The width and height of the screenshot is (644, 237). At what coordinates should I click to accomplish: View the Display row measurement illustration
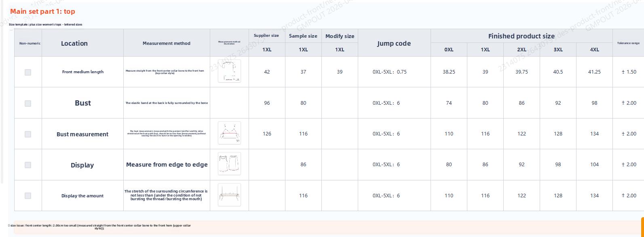(x=229, y=164)
